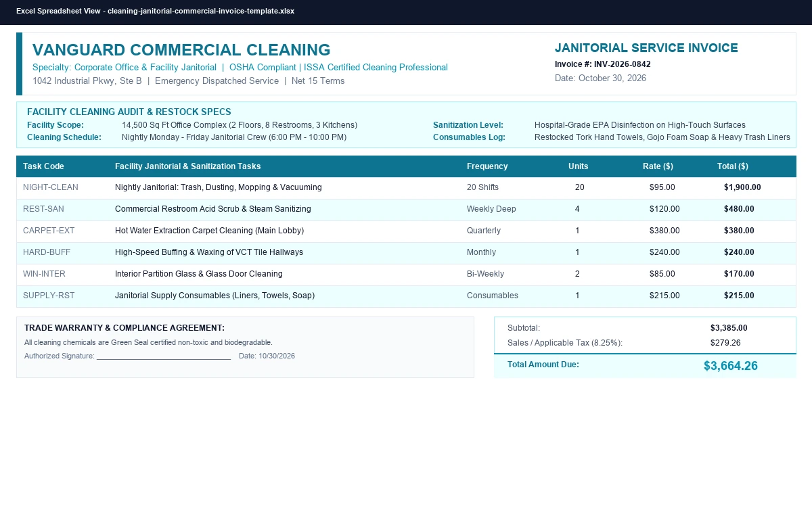Click the Subtotal: label
This screenshot has height=514, width=812.
click(524, 328)
